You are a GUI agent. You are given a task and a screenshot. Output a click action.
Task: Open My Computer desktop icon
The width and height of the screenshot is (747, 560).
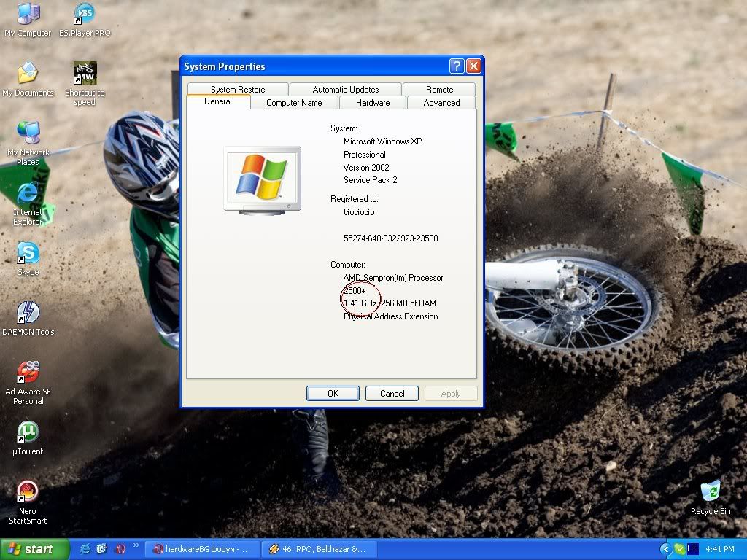[x=28, y=15]
